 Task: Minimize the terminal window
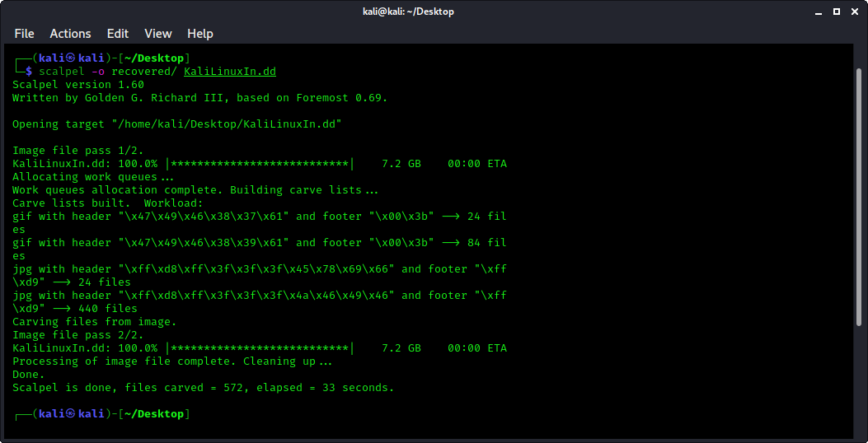(819, 12)
